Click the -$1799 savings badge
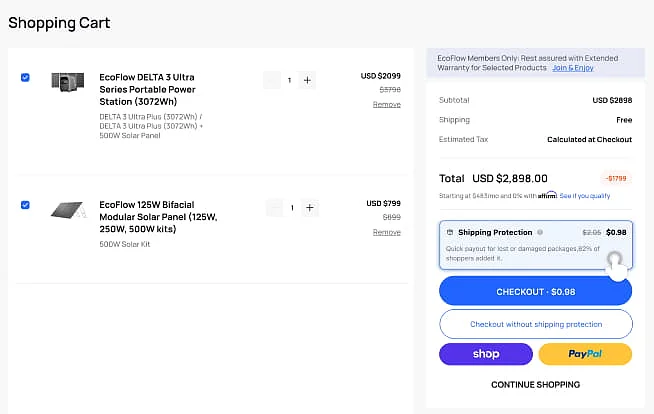Viewport: 654px width, 414px height. coord(616,178)
